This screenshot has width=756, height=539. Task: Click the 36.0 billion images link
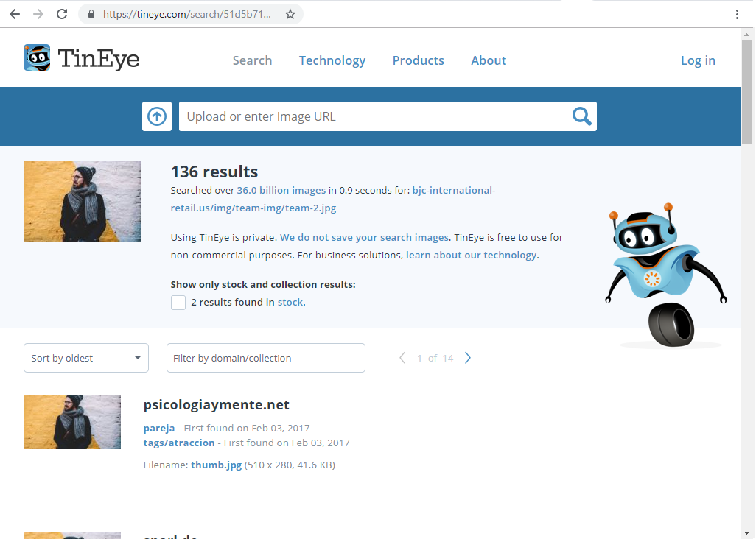click(x=281, y=190)
